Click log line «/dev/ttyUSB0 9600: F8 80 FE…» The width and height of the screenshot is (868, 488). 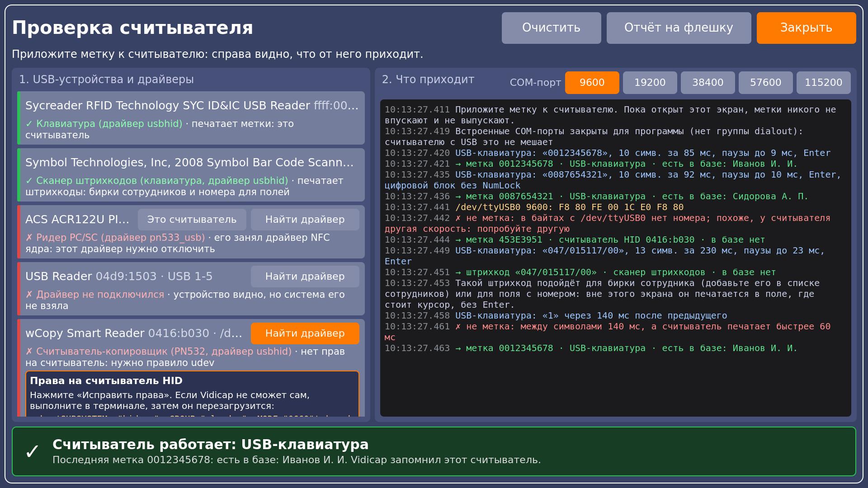pos(534,207)
